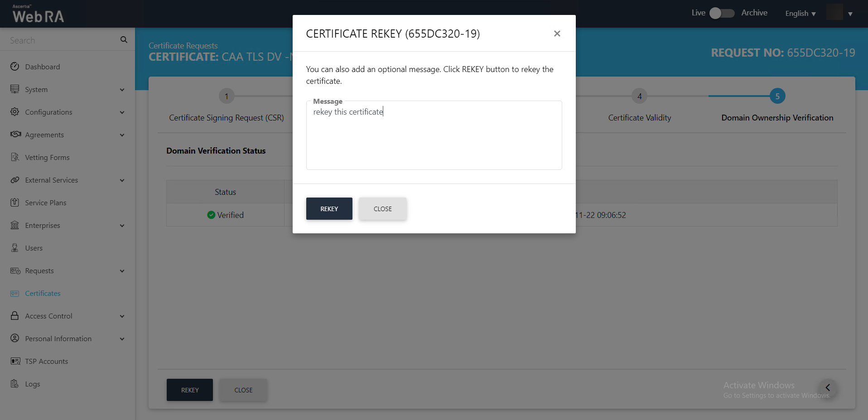This screenshot has height=420, width=868.
Task: Click the CLOSE button in the dialog
Action: 383,209
